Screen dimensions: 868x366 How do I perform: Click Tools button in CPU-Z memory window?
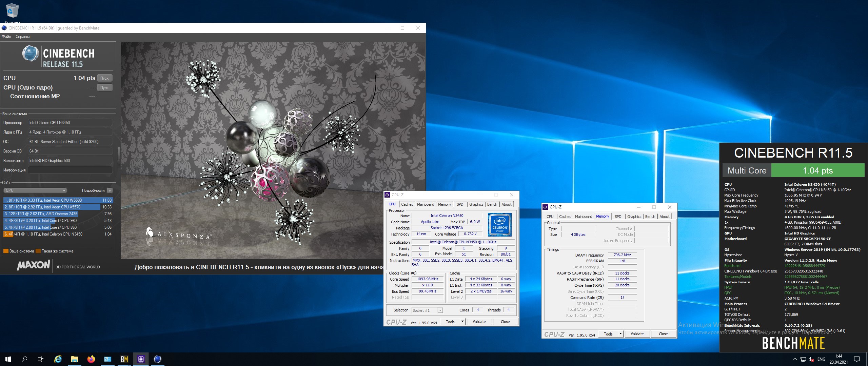[x=608, y=334]
